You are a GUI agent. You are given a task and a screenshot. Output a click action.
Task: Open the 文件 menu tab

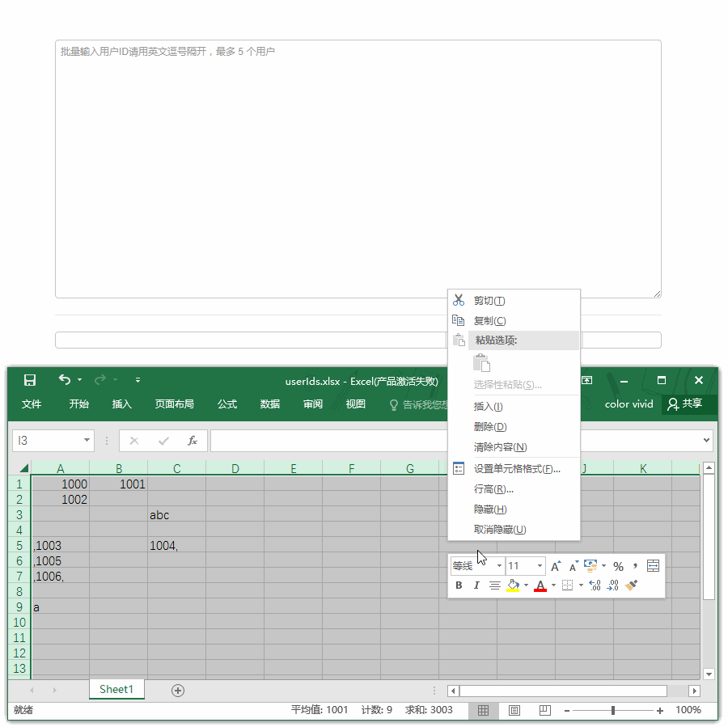point(31,404)
